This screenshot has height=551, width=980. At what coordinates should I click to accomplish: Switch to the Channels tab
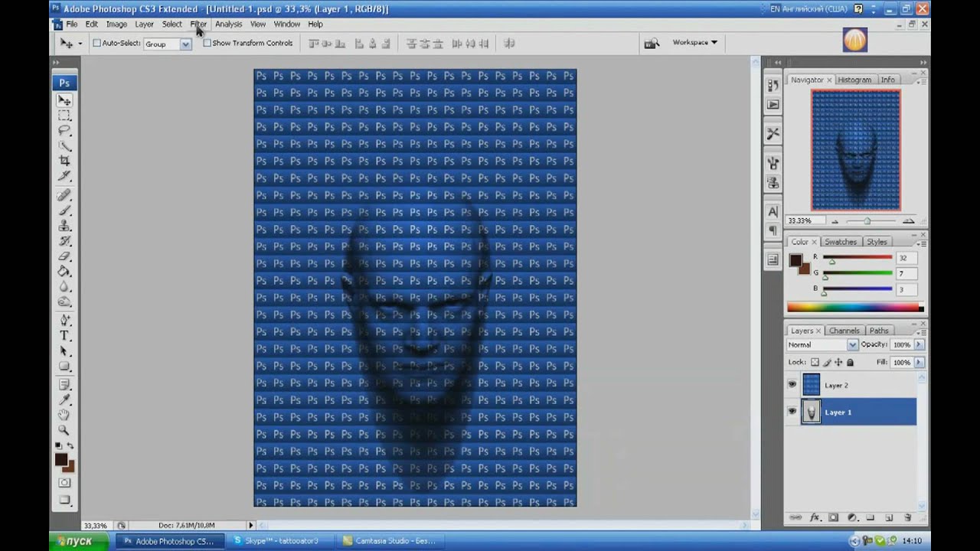(844, 331)
